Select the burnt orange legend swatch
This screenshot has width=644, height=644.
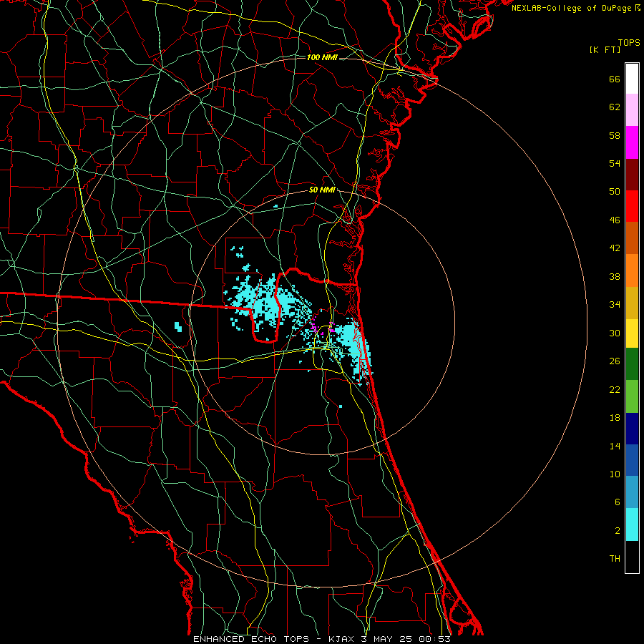pyautogui.click(x=632, y=238)
